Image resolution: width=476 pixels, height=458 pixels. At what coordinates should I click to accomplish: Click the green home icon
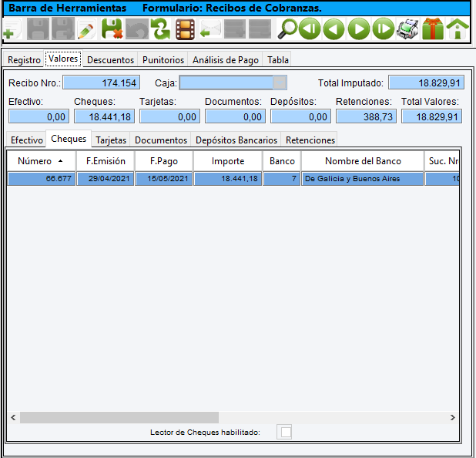pos(458,29)
